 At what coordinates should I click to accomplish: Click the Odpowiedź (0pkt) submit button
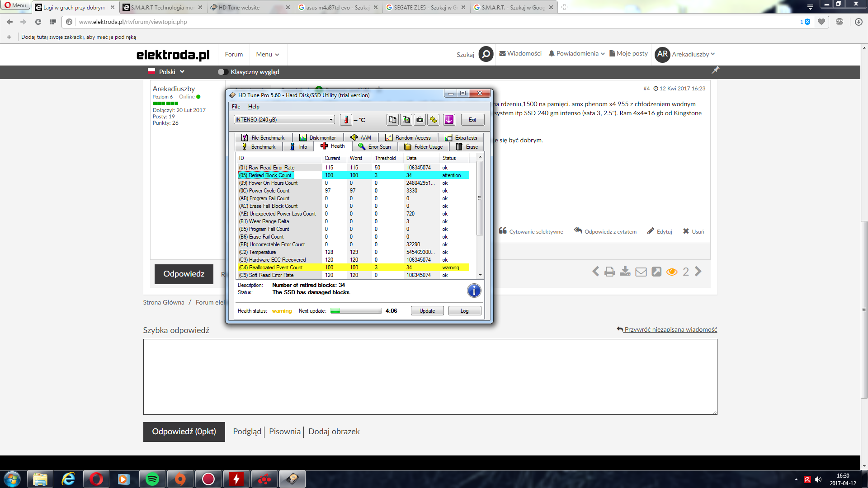(x=184, y=432)
